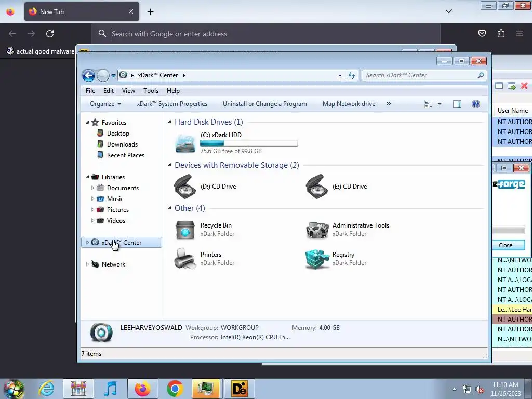Collapse the Favorites tree group
This screenshot has height=399, width=532.
coord(87,122)
